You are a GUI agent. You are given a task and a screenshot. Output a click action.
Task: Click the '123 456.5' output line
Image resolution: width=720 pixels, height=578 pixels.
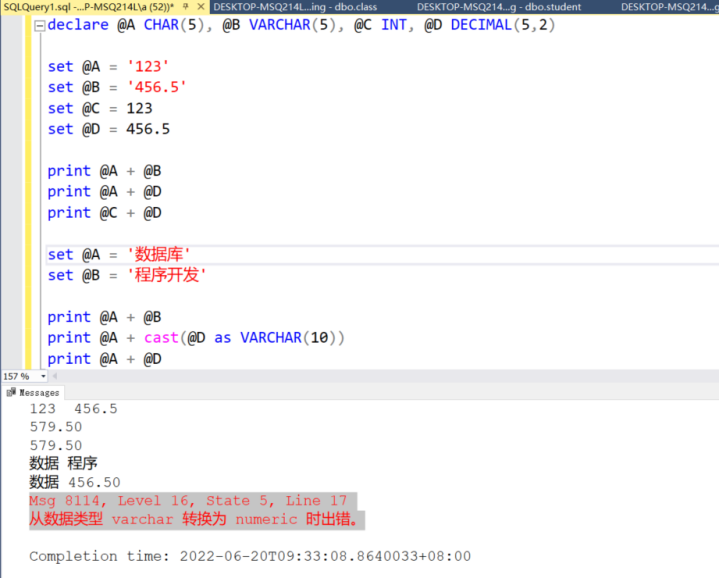[x=73, y=409]
